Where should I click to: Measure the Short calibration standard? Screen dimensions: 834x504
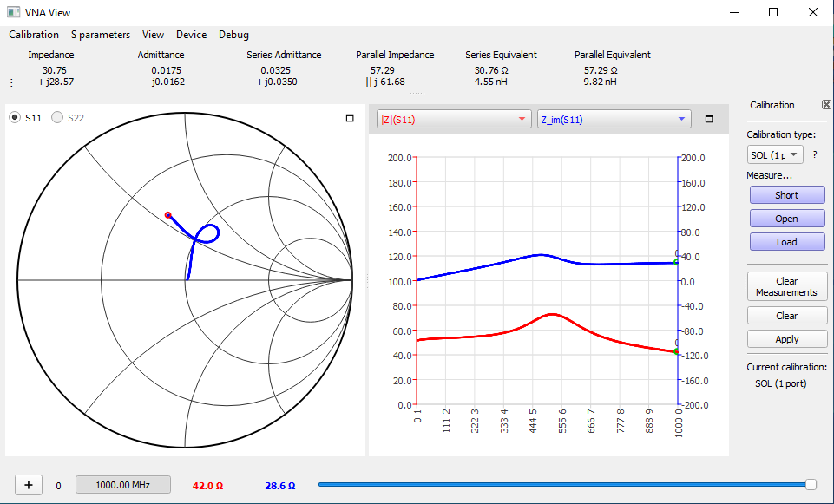point(787,195)
